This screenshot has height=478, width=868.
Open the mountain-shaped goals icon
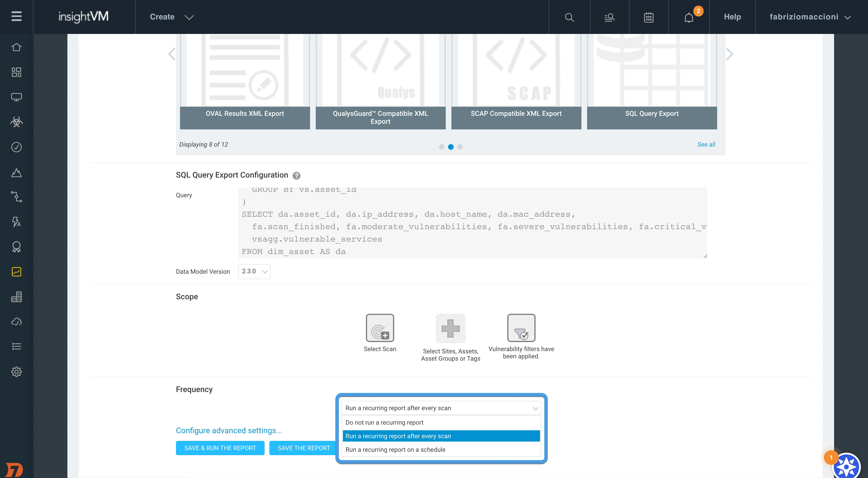click(x=17, y=173)
